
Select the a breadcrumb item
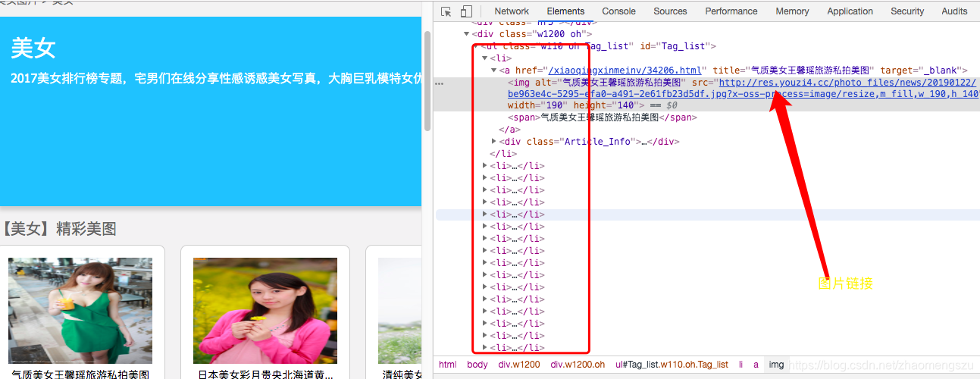756,365
